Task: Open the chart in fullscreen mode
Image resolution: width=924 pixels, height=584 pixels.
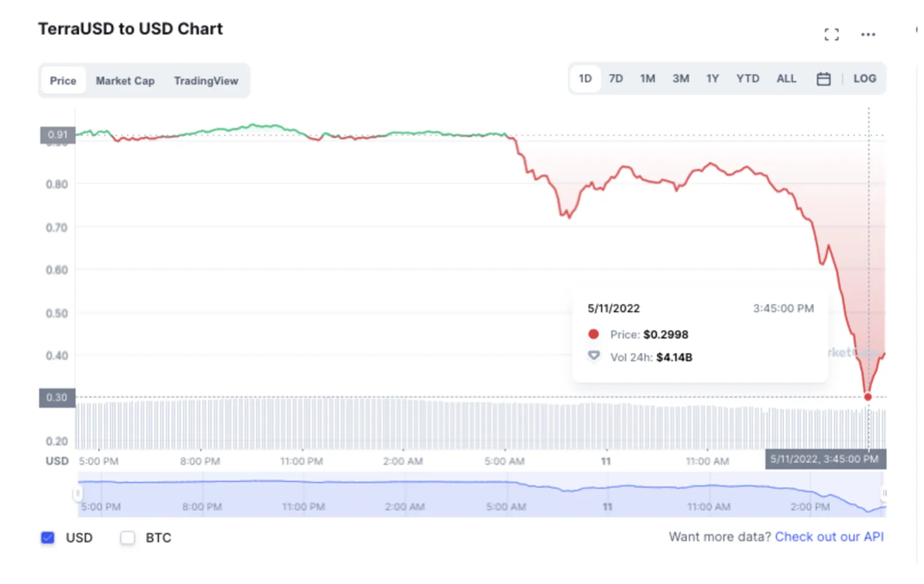Action: pyautogui.click(x=831, y=35)
